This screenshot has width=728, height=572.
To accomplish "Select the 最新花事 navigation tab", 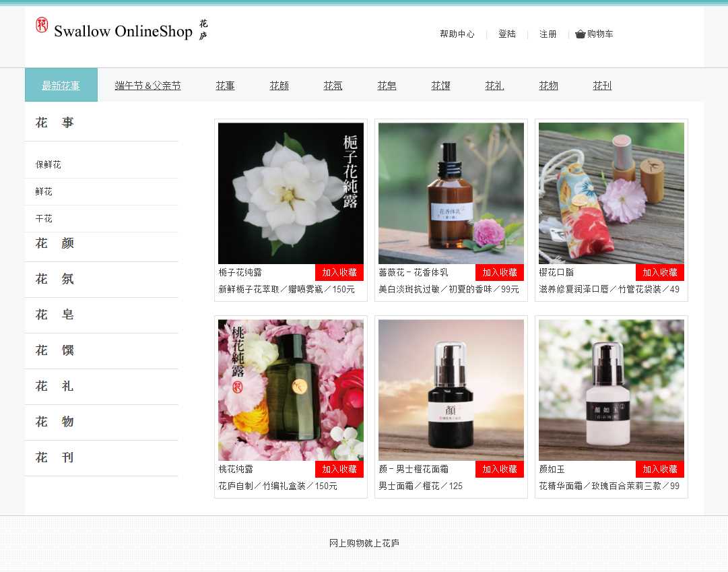I will pos(61,86).
